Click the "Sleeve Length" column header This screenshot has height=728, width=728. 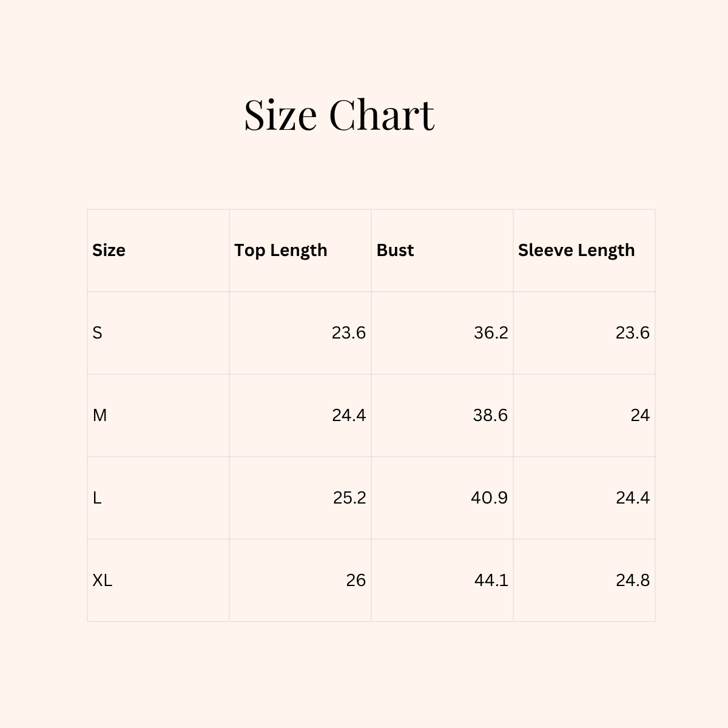(576, 250)
